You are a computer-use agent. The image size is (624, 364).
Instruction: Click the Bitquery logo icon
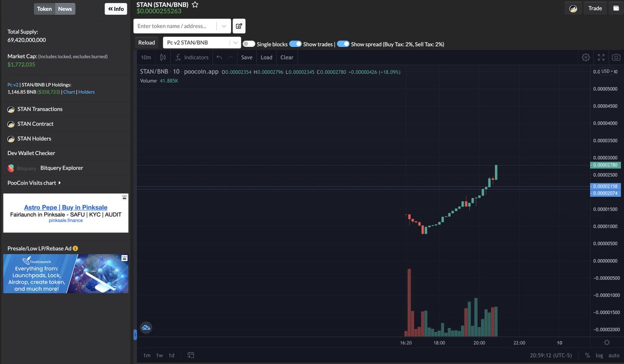point(11,168)
